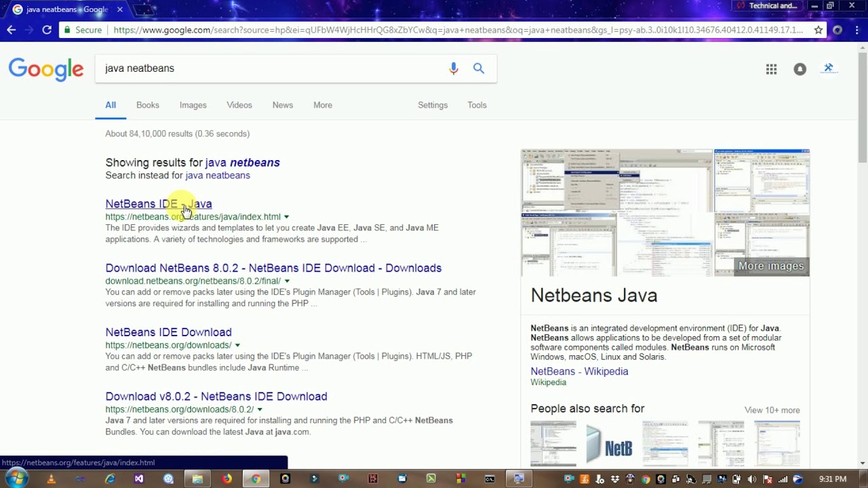
Task: Switch to Videos results tab
Action: point(239,105)
